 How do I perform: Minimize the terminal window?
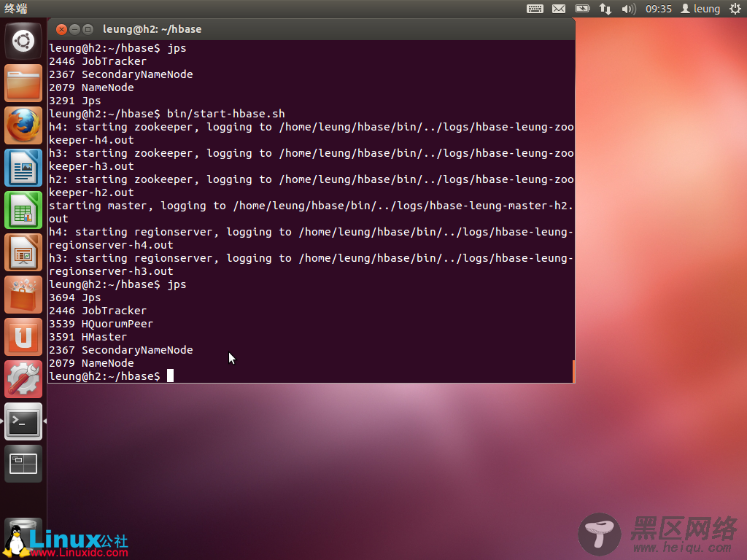tap(74, 29)
